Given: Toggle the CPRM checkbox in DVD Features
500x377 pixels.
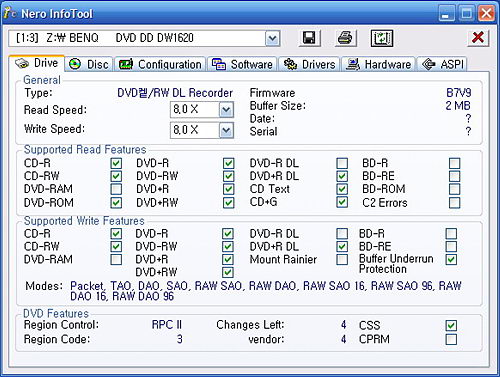Looking at the screenshot, I should point(451,339).
